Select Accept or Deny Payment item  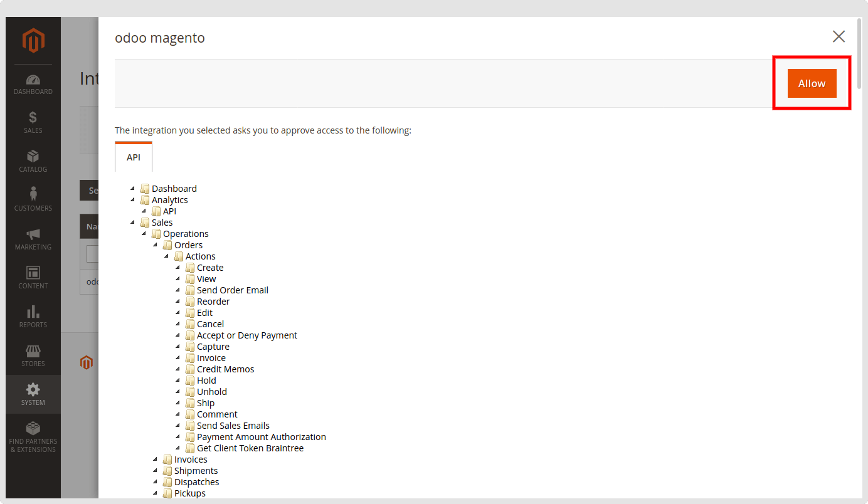pyautogui.click(x=247, y=335)
